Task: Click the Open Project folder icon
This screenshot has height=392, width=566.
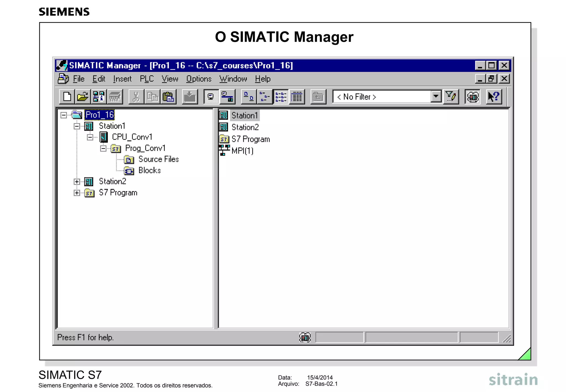Action: [83, 97]
